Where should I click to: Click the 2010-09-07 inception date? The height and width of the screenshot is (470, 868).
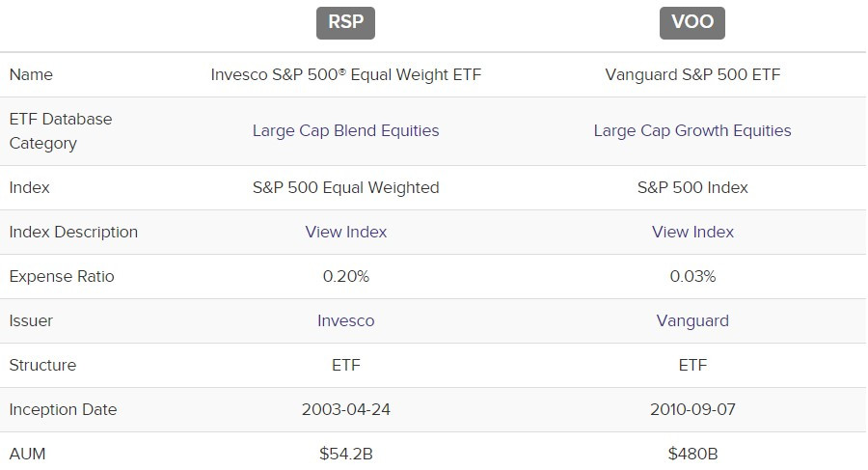(x=692, y=409)
